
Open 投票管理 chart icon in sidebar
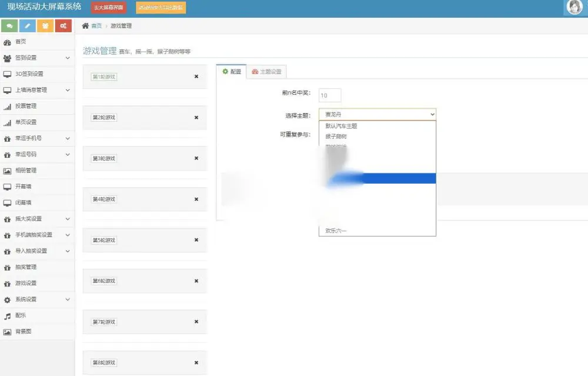tap(7, 107)
